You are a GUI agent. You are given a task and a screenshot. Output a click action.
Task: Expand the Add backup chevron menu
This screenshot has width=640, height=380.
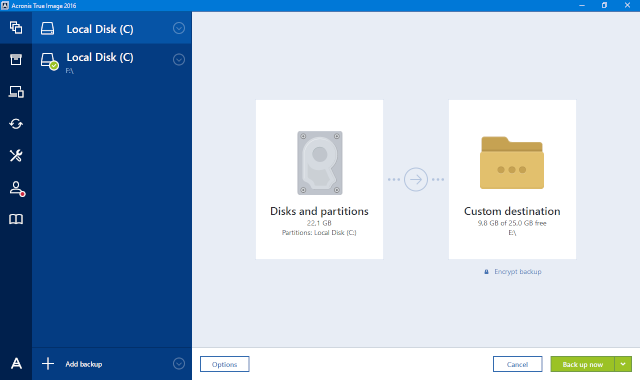[179, 364]
